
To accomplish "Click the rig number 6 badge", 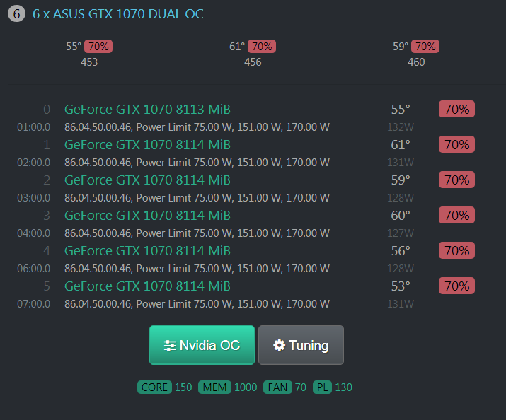I will coord(16,13).
